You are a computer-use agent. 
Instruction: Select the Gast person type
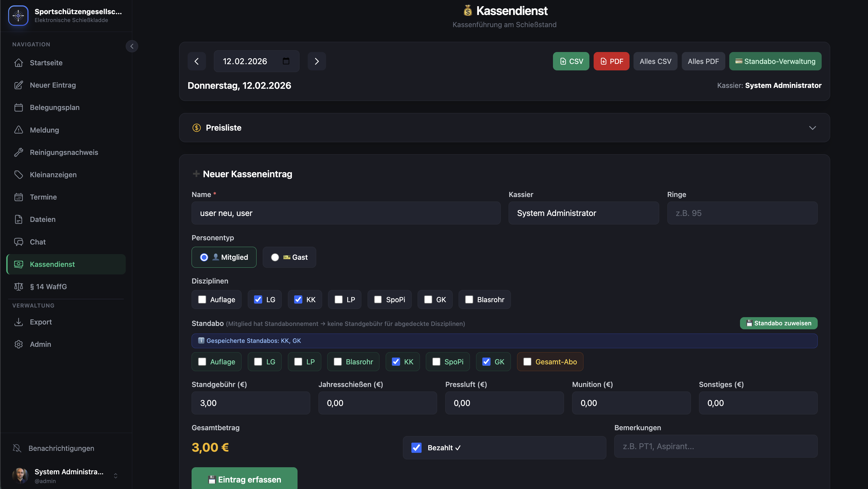click(x=275, y=258)
